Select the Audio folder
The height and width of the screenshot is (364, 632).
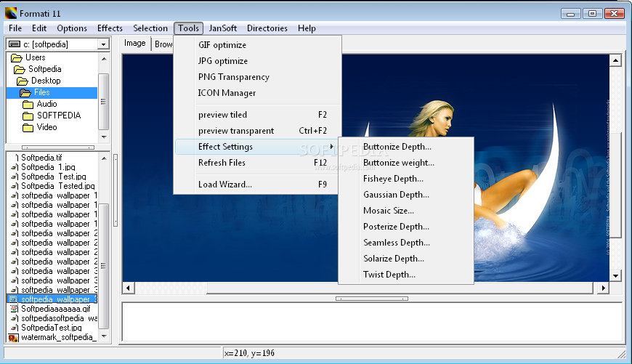46,104
